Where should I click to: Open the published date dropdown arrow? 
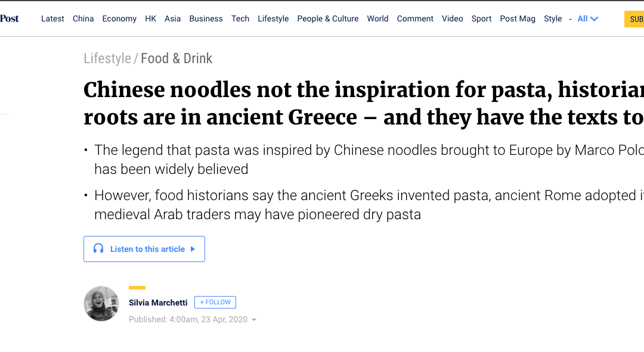[x=255, y=319]
